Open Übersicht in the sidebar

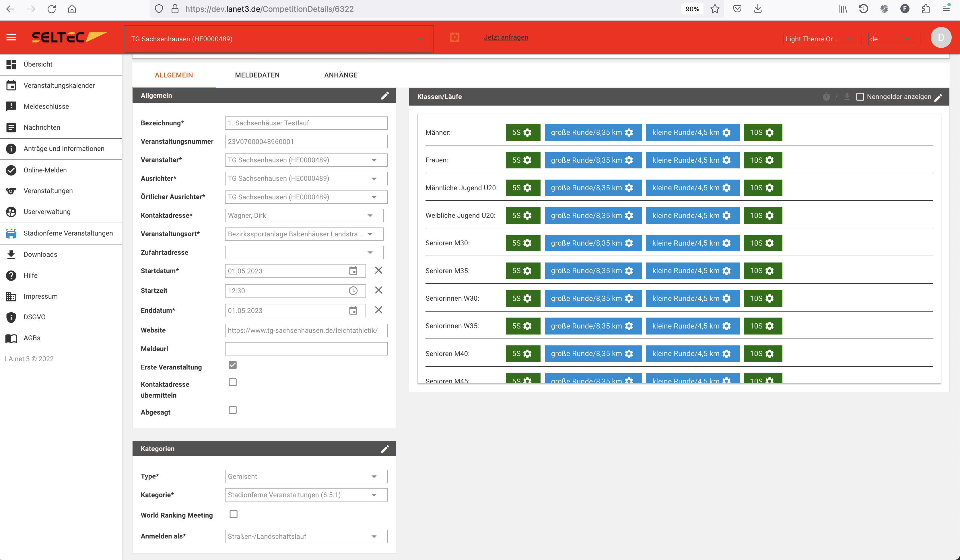pyautogui.click(x=61, y=64)
